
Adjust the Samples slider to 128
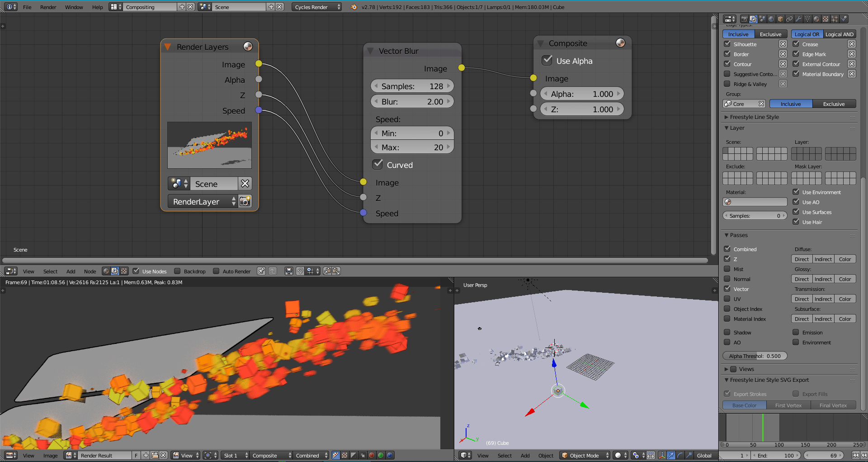click(x=412, y=86)
